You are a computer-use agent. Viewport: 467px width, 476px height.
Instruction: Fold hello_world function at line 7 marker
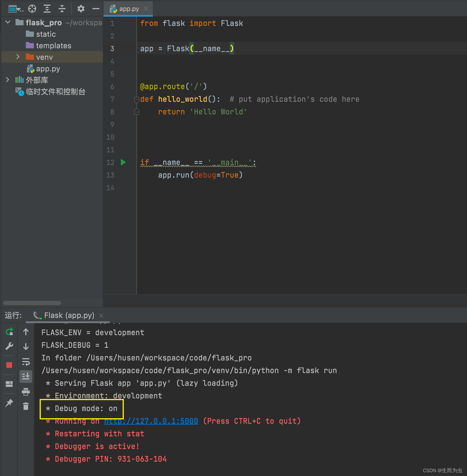[x=137, y=99]
